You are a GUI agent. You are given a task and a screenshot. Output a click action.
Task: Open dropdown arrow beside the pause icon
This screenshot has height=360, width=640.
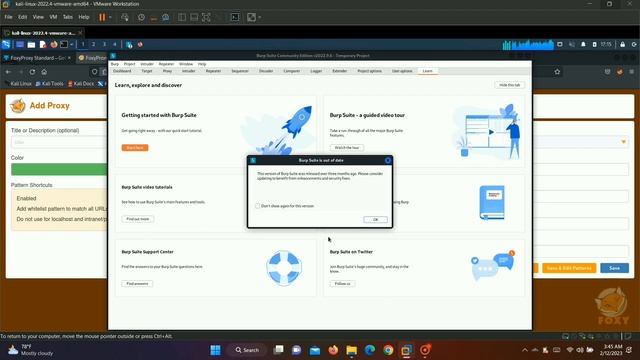click(x=110, y=17)
